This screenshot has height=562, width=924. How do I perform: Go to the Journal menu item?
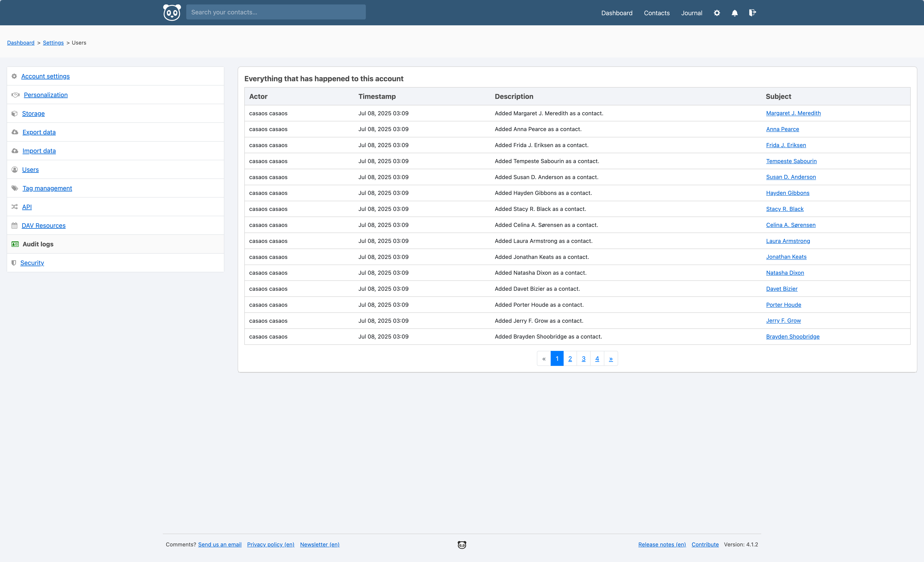pyautogui.click(x=692, y=13)
